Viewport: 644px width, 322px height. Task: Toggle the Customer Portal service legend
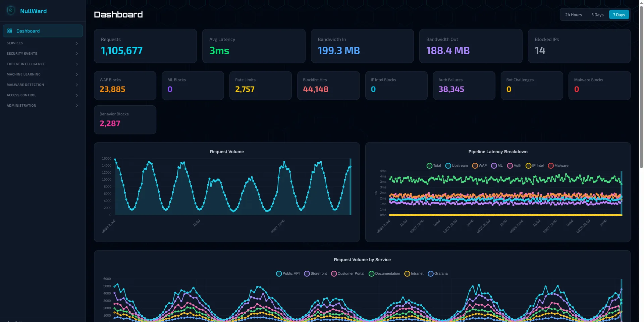pos(347,274)
